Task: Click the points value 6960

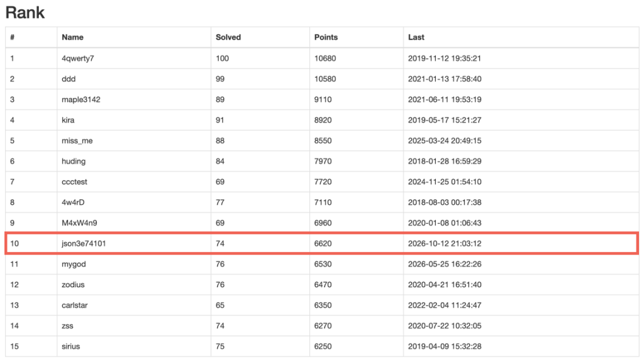Action: [x=323, y=222]
